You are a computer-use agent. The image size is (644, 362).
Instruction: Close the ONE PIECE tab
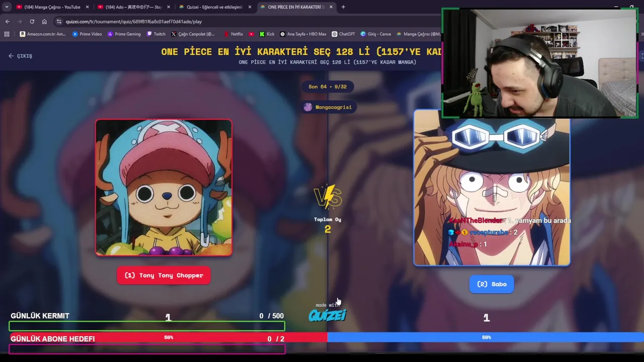pyautogui.click(x=332, y=7)
